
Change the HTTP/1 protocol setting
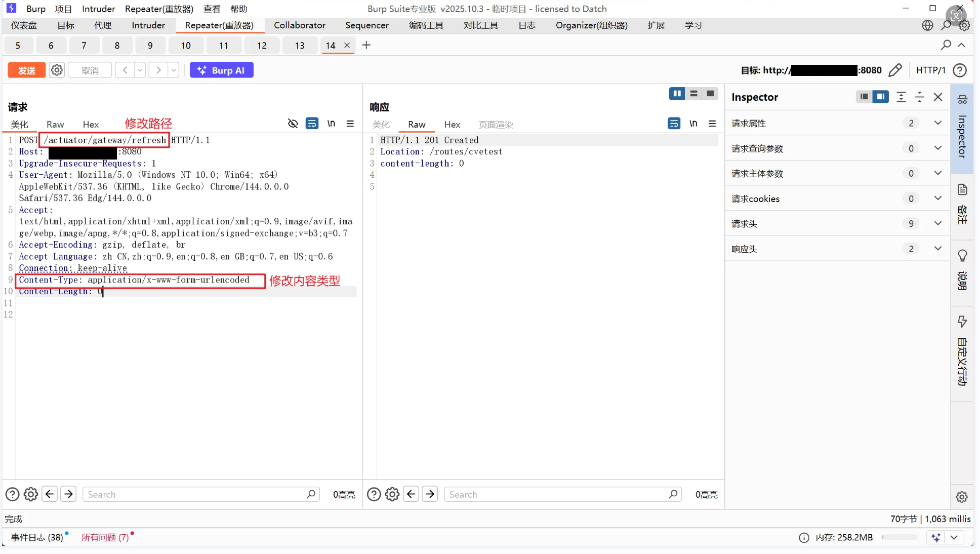[x=930, y=70]
